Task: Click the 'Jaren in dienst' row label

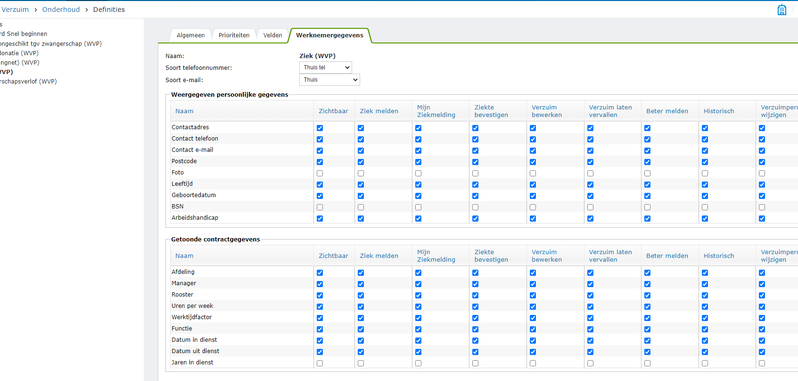Action: (192, 362)
